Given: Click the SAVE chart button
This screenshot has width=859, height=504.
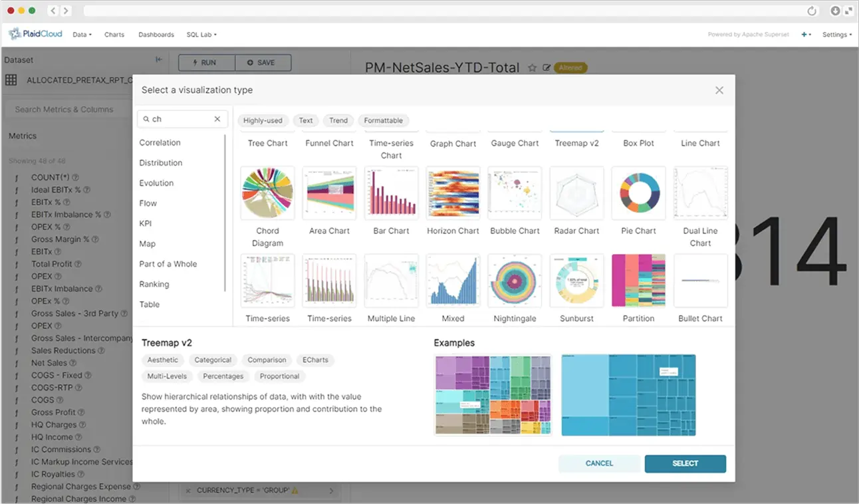Looking at the screenshot, I should [263, 63].
